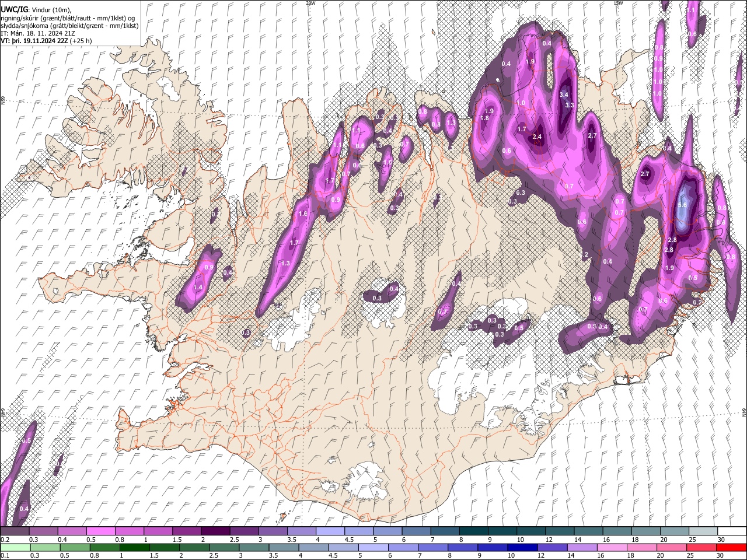The width and height of the screenshot is (747, 560).
Task: Click the 3.4 snowfall value label
Action: click(564, 94)
